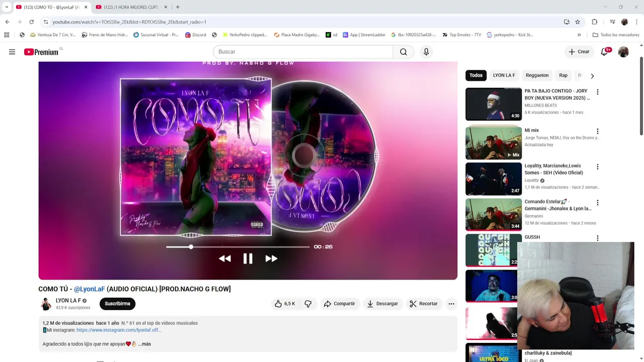Click the Descargar button
The height and width of the screenshot is (362, 644).
(x=382, y=304)
